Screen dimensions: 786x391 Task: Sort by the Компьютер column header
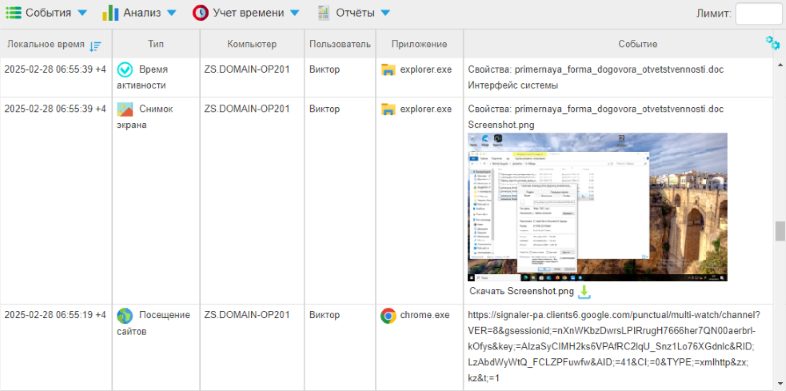[252, 44]
